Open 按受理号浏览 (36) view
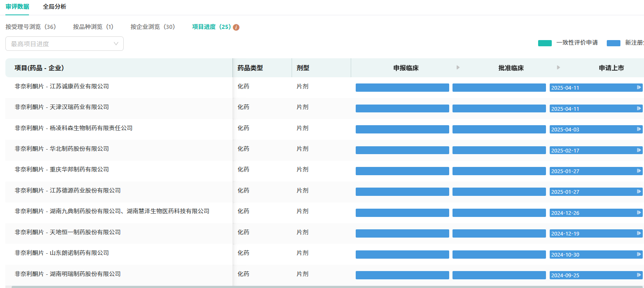The height and width of the screenshot is (288, 644). [31, 27]
